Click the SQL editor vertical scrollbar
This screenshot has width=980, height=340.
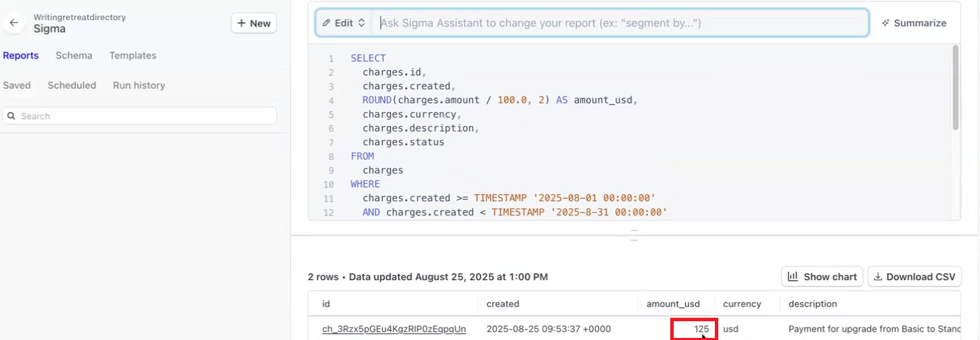pyautogui.click(x=956, y=88)
